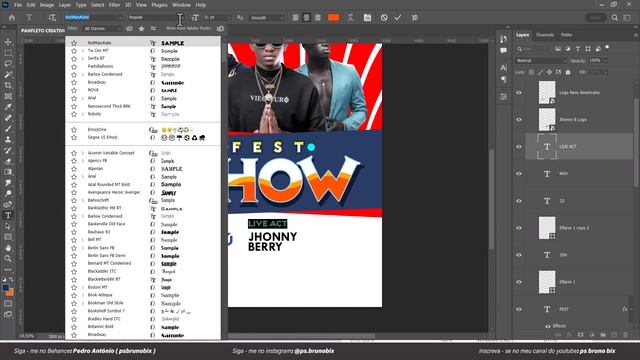Viewport: 640px width, 360px height.
Task: Open the Type menu
Action: pos(81,5)
